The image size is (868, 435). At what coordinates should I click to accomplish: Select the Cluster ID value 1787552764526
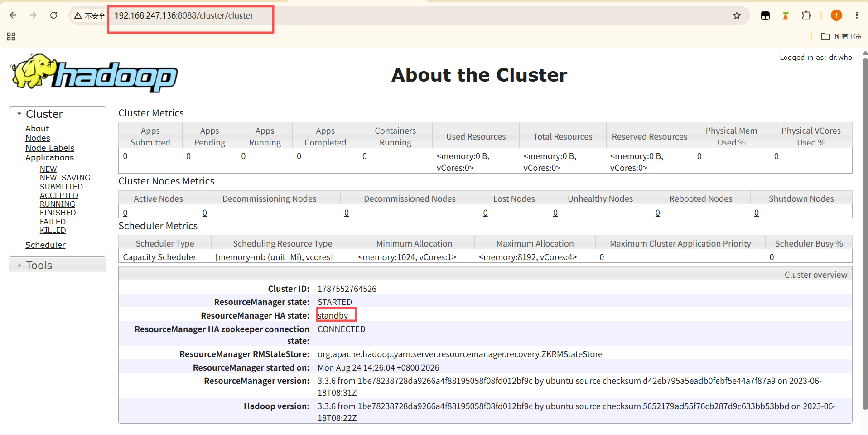pos(347,289)
